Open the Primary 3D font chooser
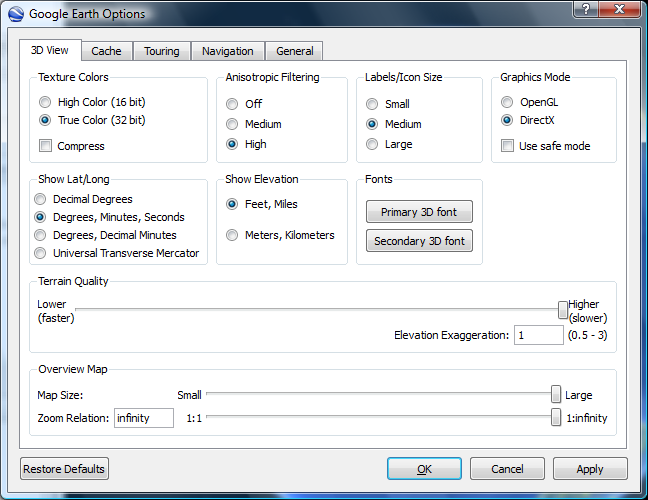Viewport: 648px width, 500px height. click(419, 212)
